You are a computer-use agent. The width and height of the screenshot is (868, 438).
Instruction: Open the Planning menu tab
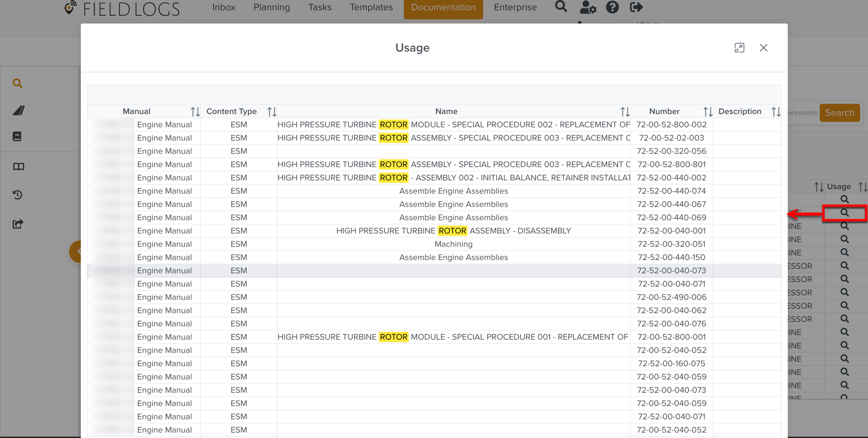[x=272, y=7]
